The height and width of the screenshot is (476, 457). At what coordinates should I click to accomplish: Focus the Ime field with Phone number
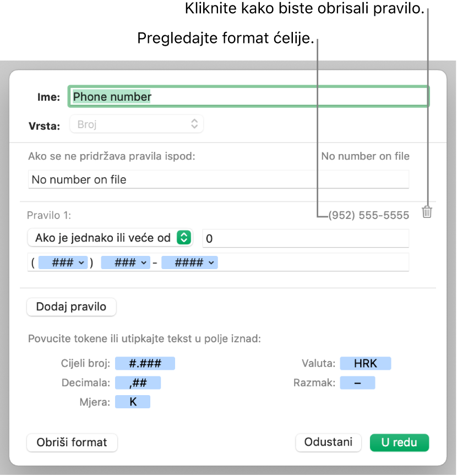point(248,96)
